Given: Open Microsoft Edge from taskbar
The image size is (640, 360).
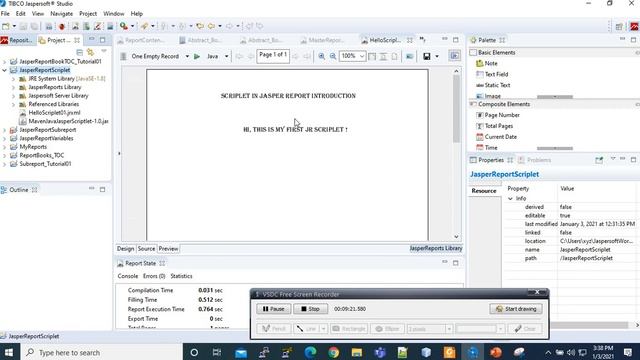Looking at the screenshot, I should click(x=310, y=352).
